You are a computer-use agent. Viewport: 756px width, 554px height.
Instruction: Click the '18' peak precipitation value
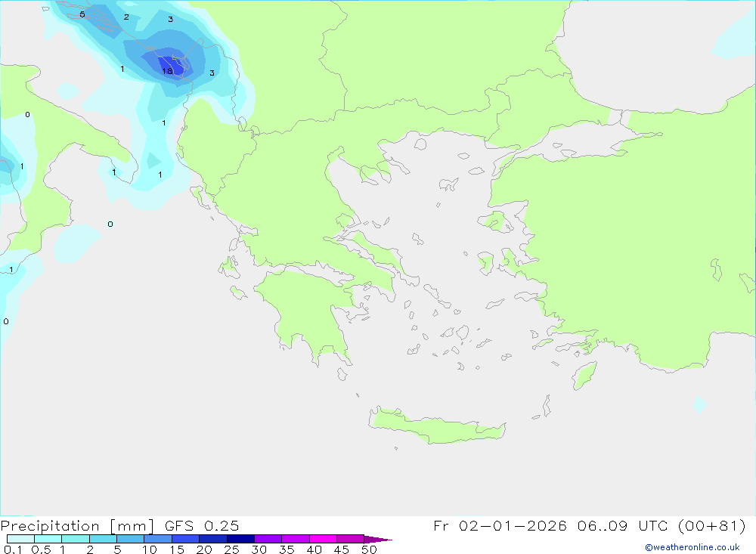tap(167, 71)
